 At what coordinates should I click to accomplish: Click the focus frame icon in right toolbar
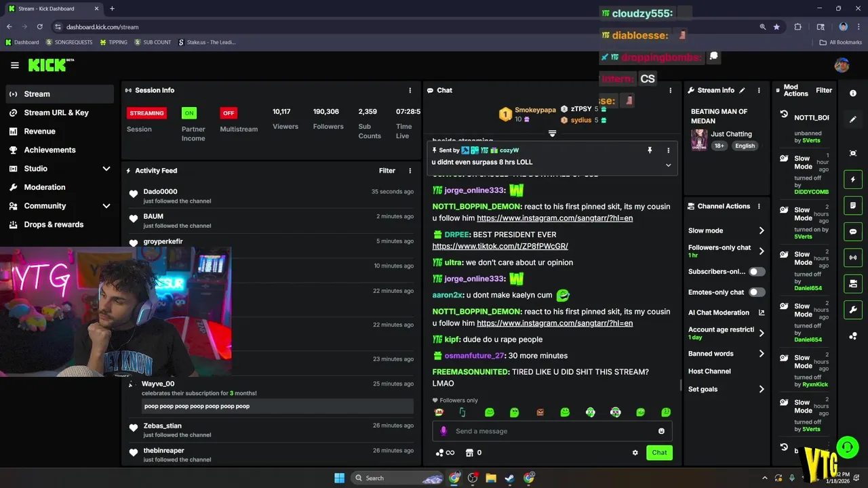point(853,154)
